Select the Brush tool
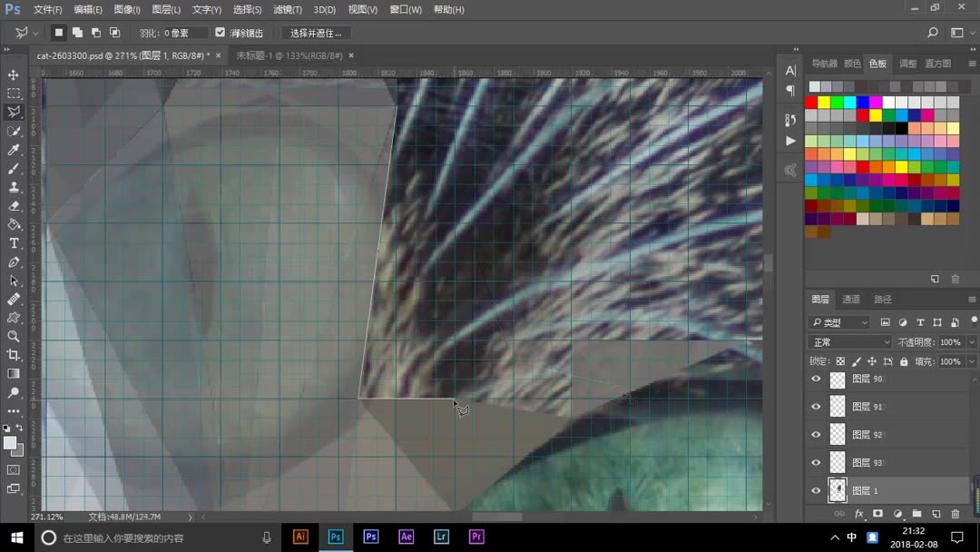The image size is (980, 552). click(x=13, y=169)
